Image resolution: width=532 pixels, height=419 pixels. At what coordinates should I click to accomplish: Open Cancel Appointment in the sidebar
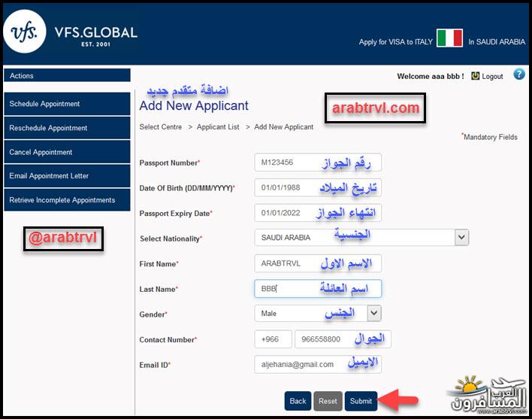click(x=67, y=152)
